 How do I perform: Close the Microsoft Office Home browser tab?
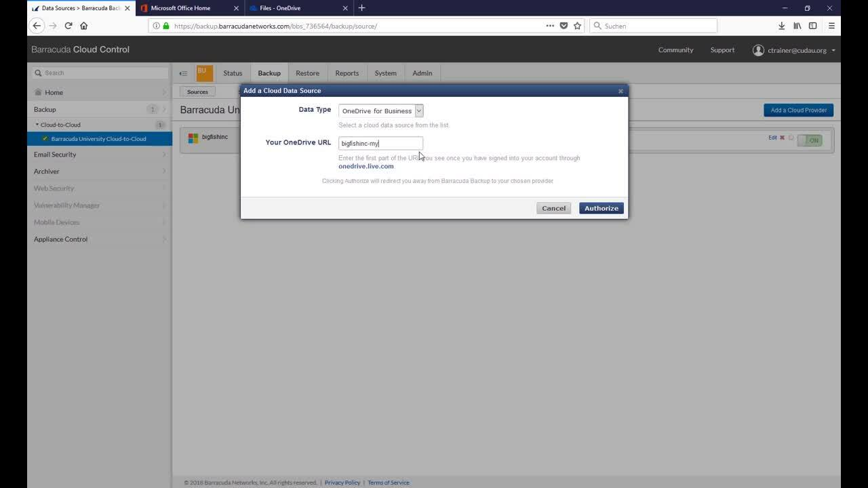pos(236,8)
